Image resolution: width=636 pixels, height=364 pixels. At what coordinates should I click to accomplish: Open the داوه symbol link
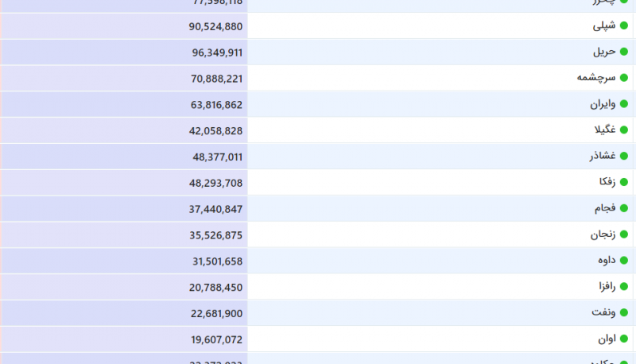coord(607,261)
